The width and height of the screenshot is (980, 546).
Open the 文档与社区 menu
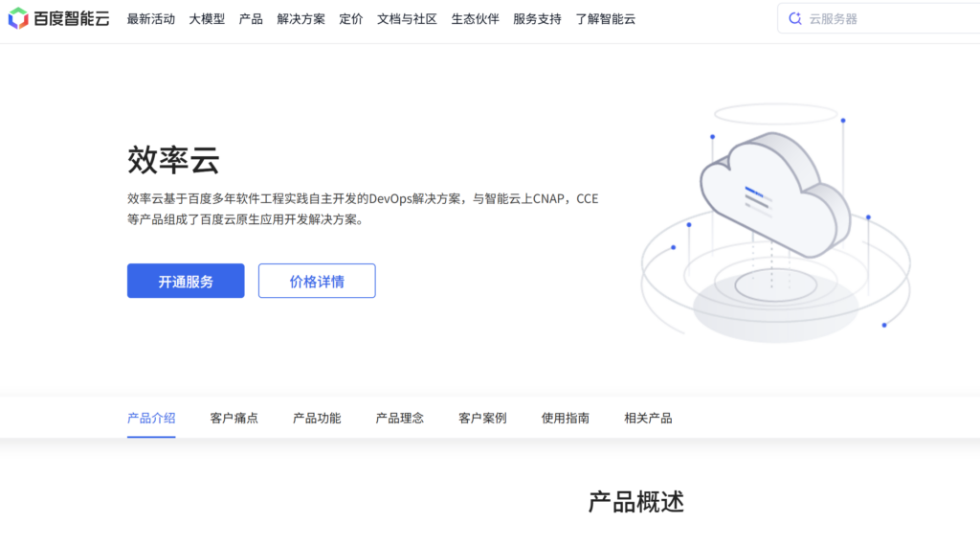[x=407, y=19]
